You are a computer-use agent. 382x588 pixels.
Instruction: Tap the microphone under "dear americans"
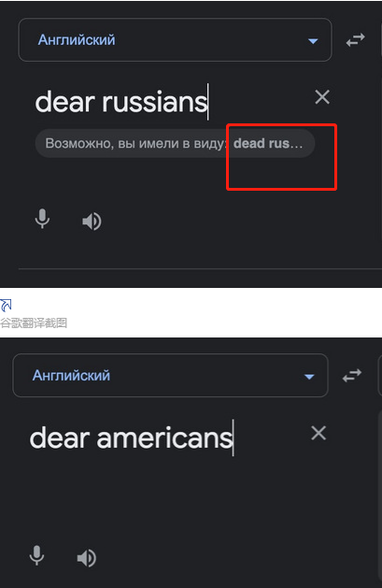[x=36, y=555]
